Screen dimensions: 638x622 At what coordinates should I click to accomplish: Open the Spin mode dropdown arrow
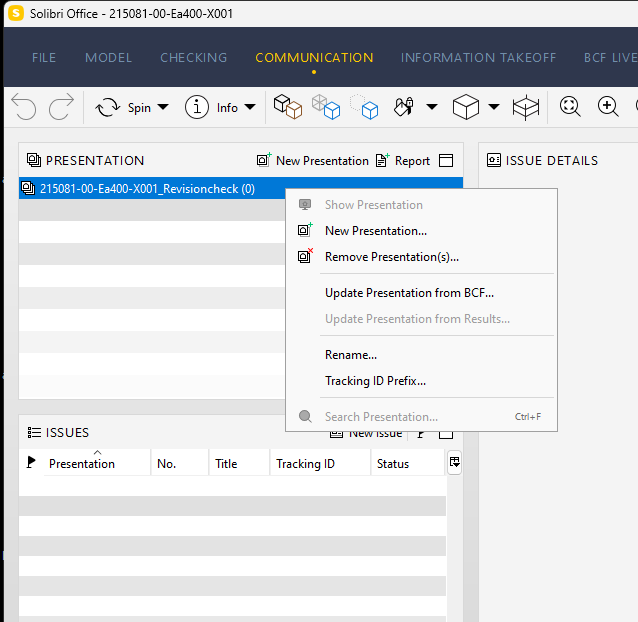point(163,107)
